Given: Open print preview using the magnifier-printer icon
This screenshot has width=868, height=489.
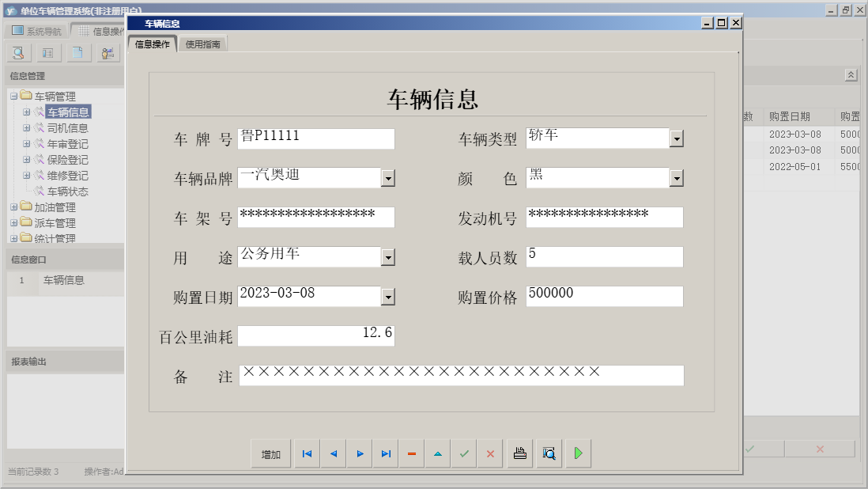Looking at the screenshot, I should tap(549, 453).
